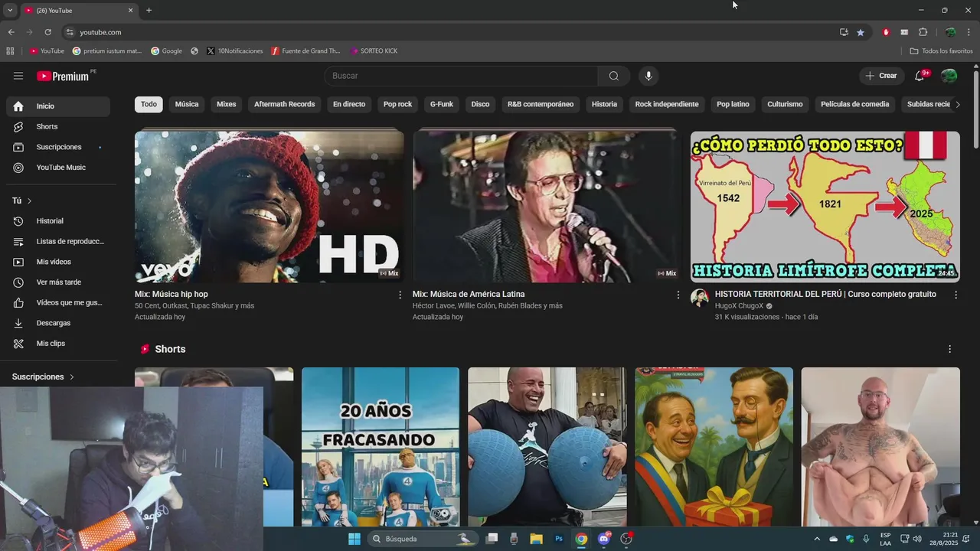Open options for Mix Música de América Latina
980x551 pixels.
(x=678, y=295)
